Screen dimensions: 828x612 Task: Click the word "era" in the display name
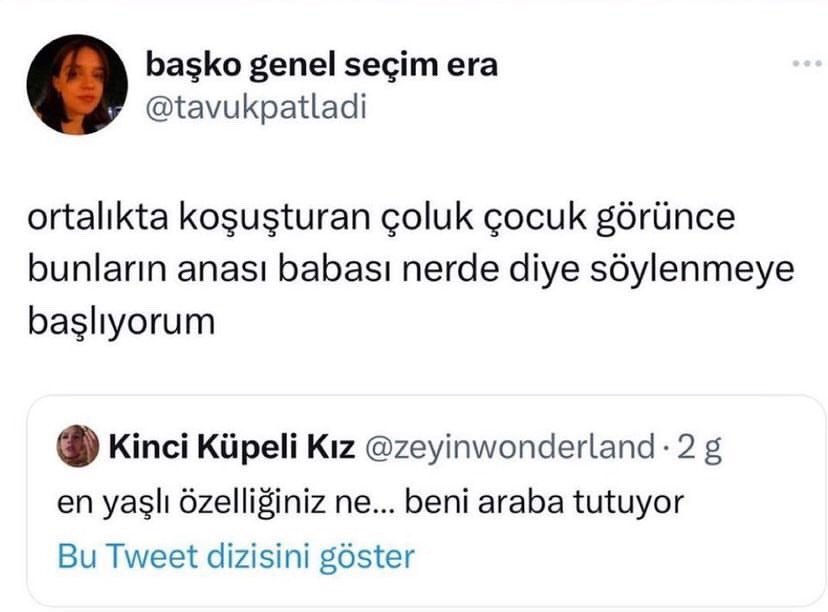[471, 65]
